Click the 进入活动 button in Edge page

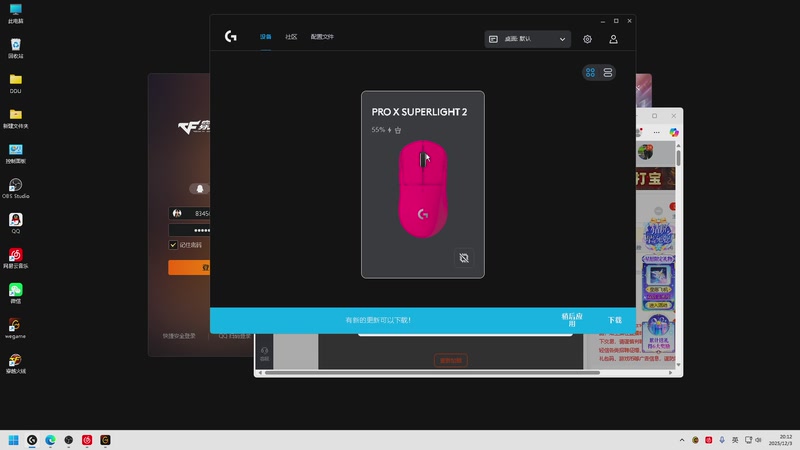click(658, 305)
